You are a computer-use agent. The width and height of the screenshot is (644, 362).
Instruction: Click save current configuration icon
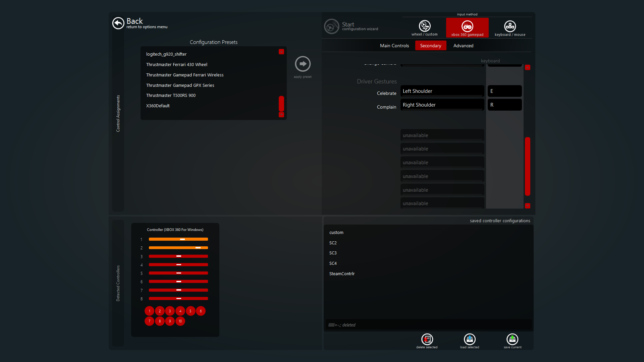click(x=512, y=339)
